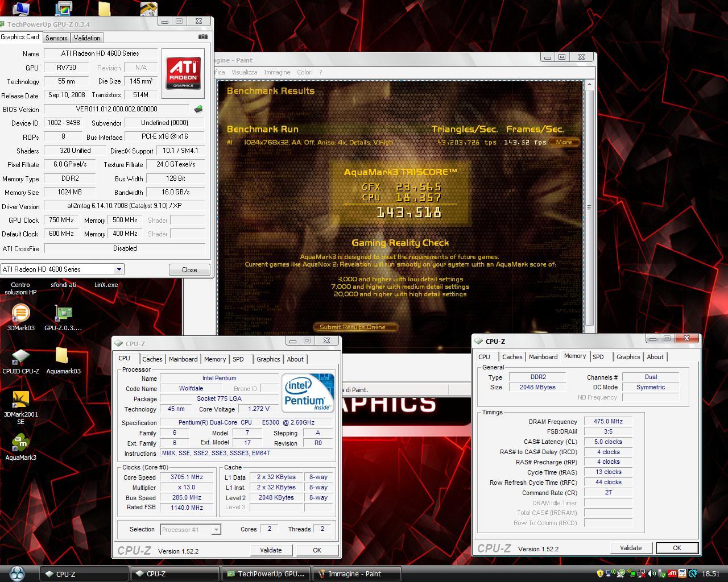
Task: Click OK in the left CPU-Z window
Action: [x=317, y=550]
